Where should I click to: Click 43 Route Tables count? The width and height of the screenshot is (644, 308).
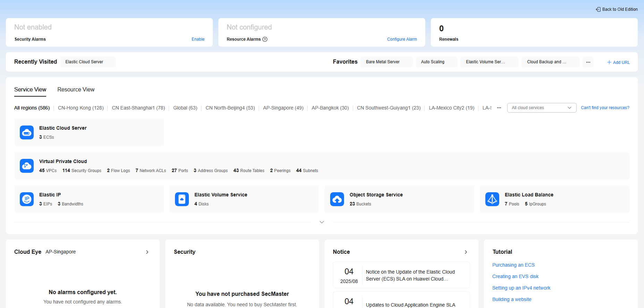(x=249, y=171)
